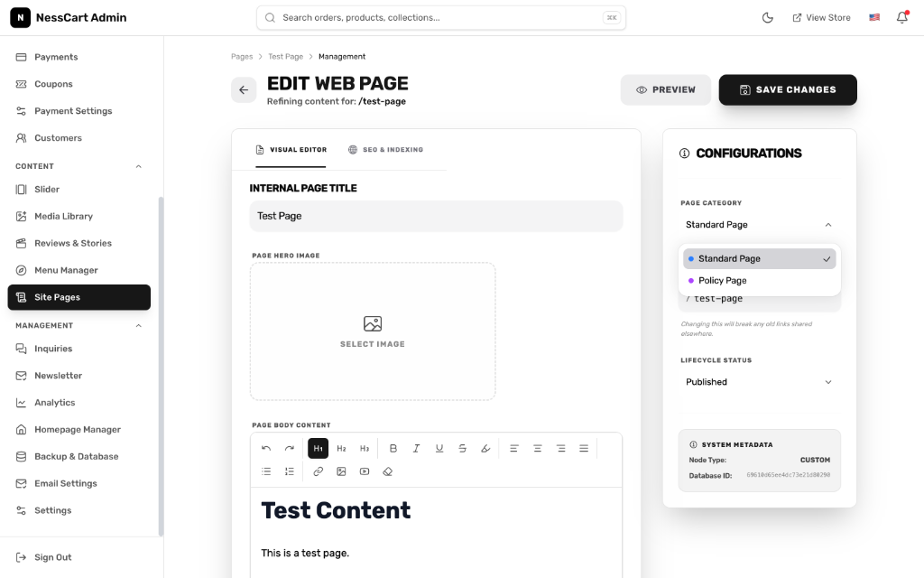Open the Lifecycle Status dropdown
924x578 pixels.
point(759,381)
